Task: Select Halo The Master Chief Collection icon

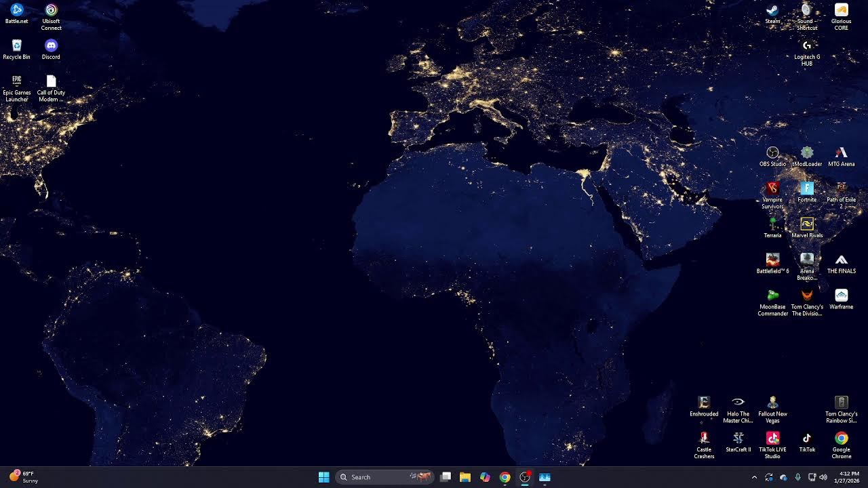Action: click(738, 410)
